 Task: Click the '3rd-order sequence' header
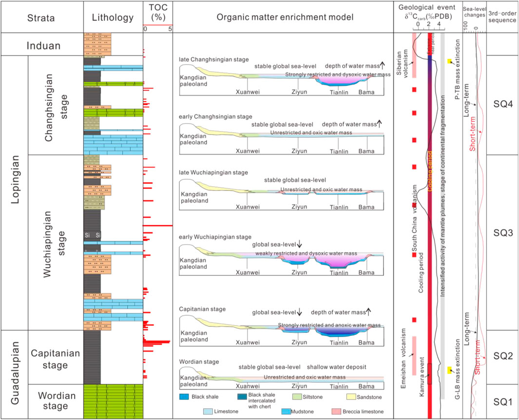tap(502, 17)
